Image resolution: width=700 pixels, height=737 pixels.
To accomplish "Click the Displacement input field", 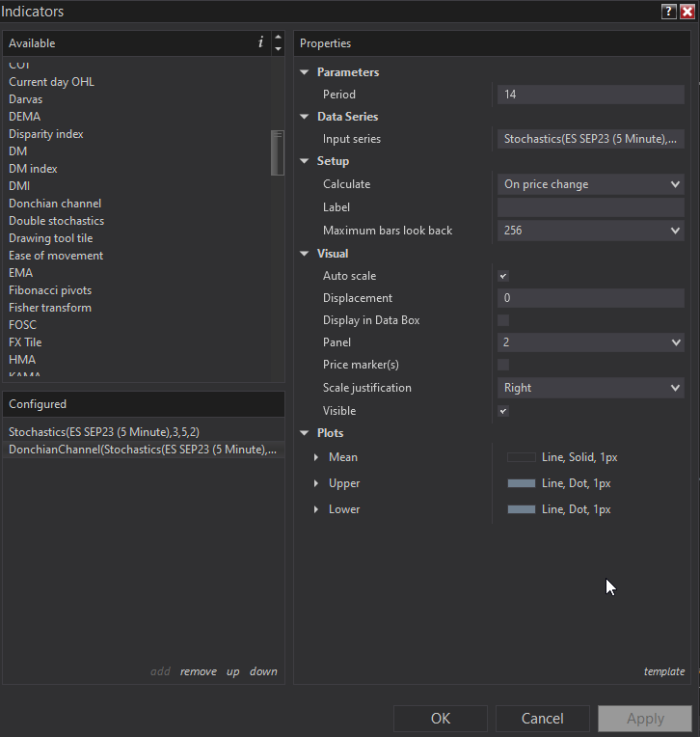I will coord(590,298).
